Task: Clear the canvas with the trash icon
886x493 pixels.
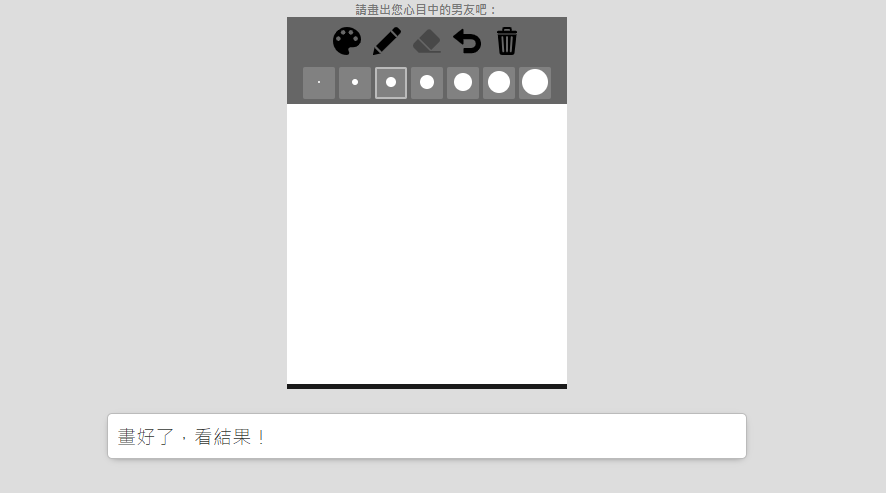Action: (x=507, y=41)
